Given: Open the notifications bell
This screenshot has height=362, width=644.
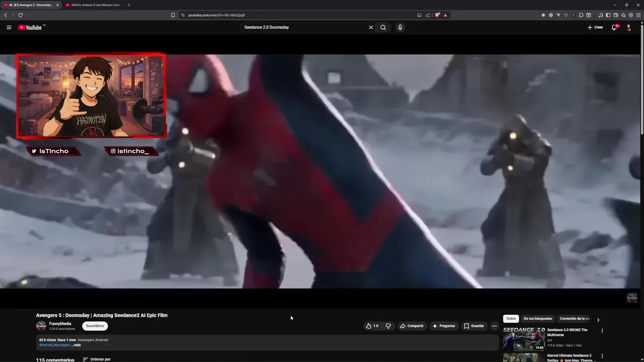Looking at the screenshot, I should 614,27.
